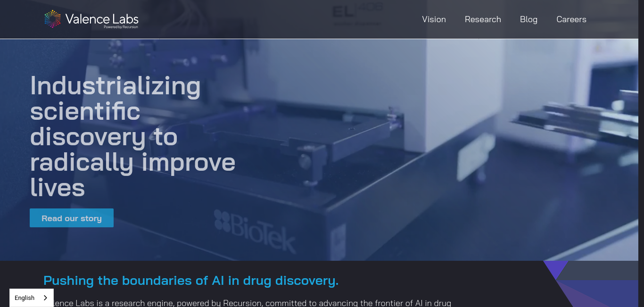The image size is (644, 307).
Task: Open the Vision menu item
Action: 434,19
